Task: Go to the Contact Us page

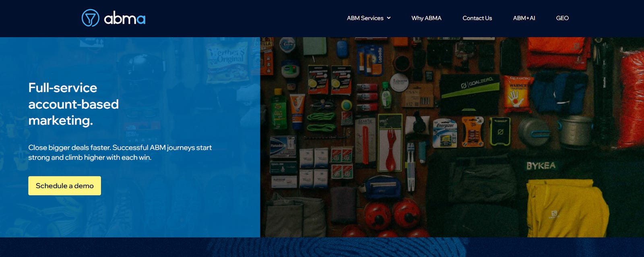Action: coord(477,18)
